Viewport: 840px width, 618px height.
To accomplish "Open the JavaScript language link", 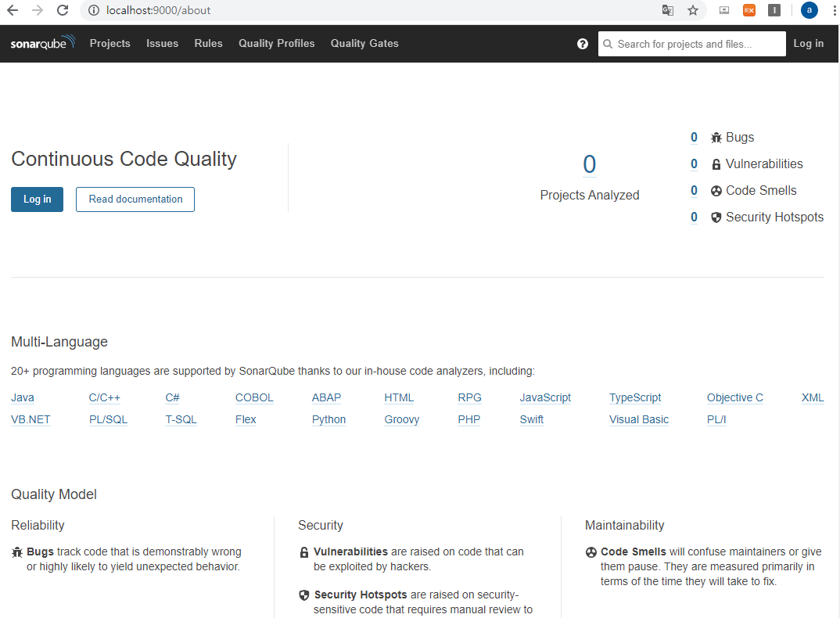I will point(545,397).
